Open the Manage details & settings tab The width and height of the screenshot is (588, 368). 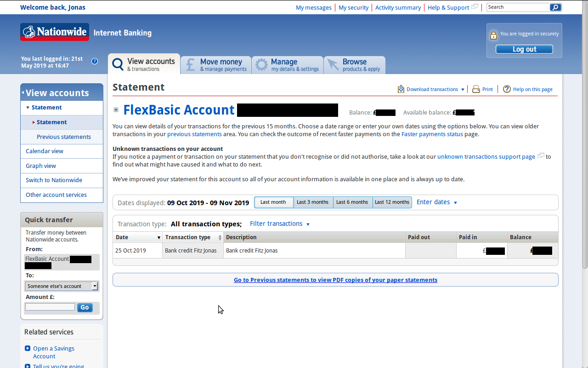click(288, 65)
